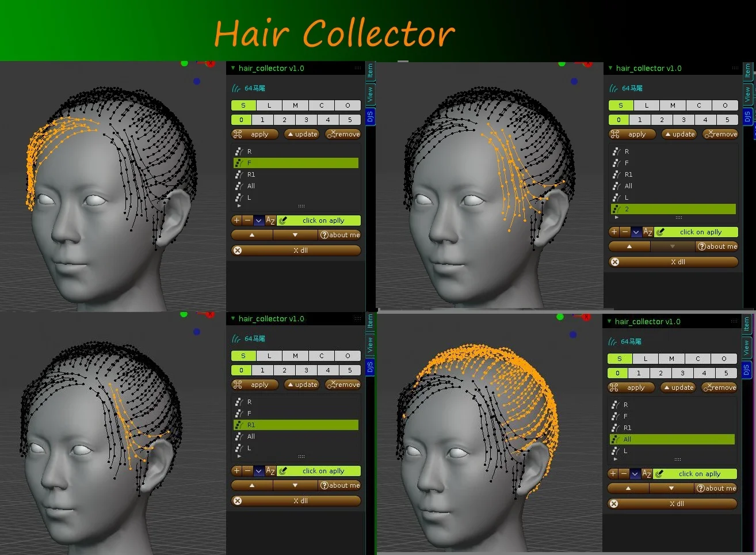
Task: Click the hair-strand icon beside highlighted item 2
Action: [616, 209]
